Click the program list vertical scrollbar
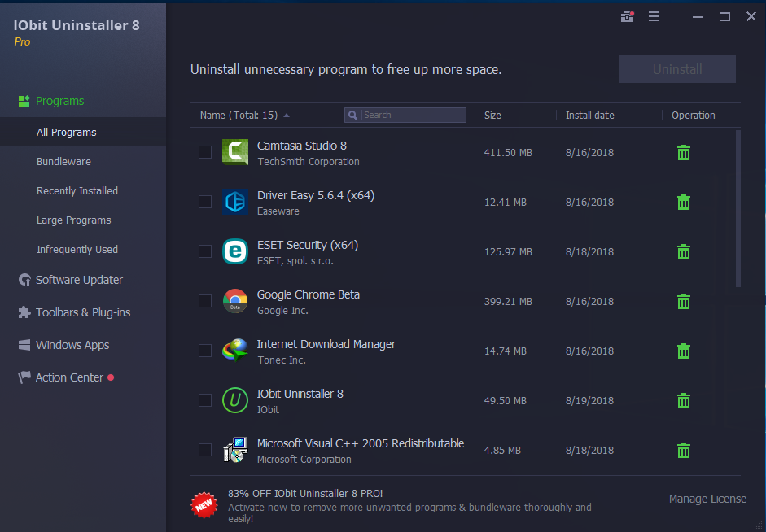Screen dimensions: 766x532 point(738,208)
